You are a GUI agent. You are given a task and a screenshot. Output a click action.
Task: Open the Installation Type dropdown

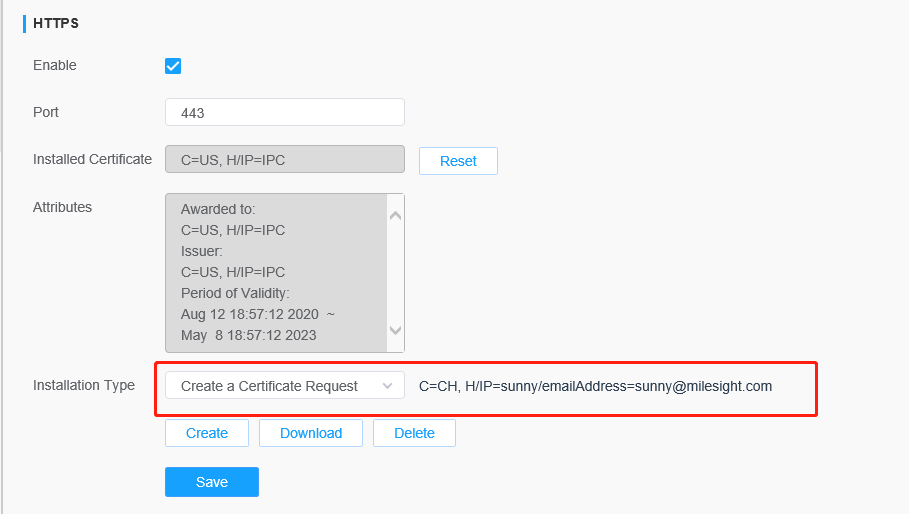click(x=285, y=385)
